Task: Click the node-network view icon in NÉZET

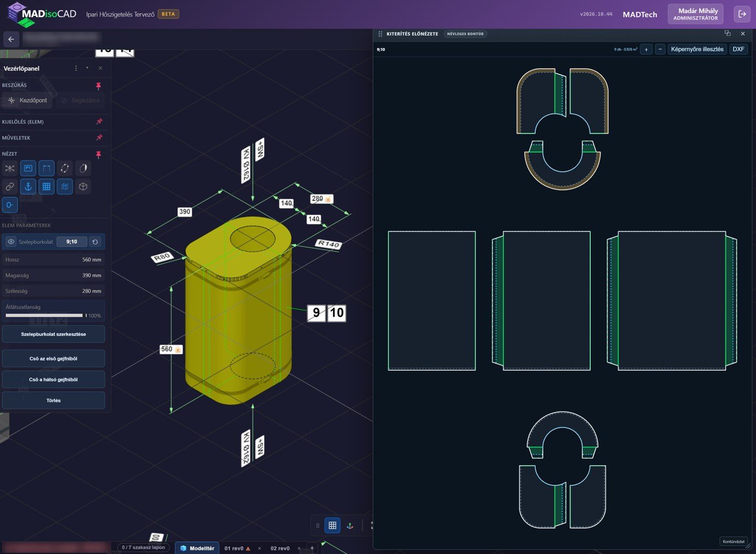Action: (10, 168)
